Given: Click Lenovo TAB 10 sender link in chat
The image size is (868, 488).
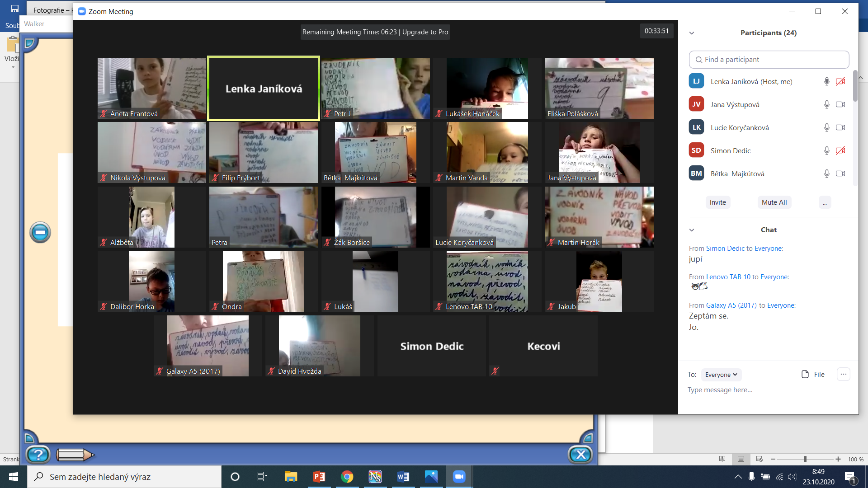Looking at the screenshot, I should (x=728, y=277).
